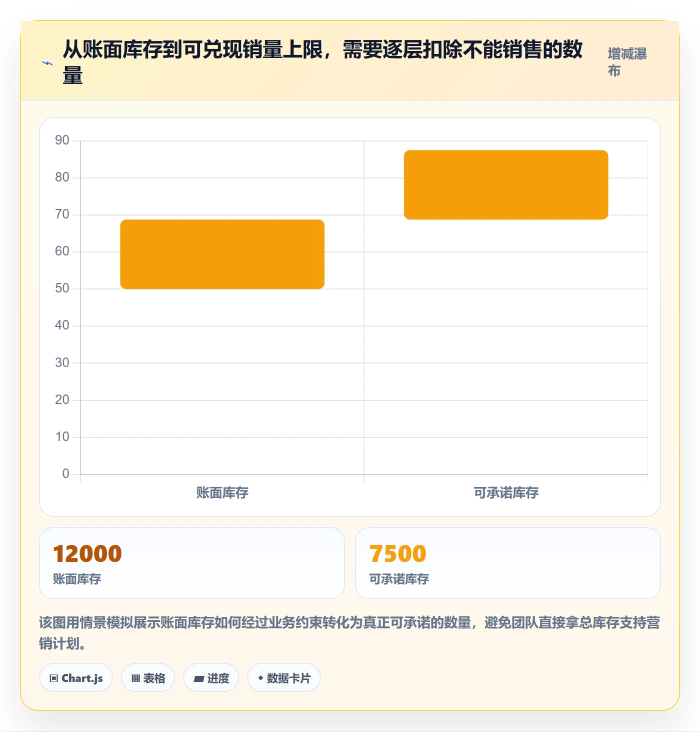This screenshot has width=700, height=732.
Task: Click the grid icon on 表格 tag
Action: [135, 678]
